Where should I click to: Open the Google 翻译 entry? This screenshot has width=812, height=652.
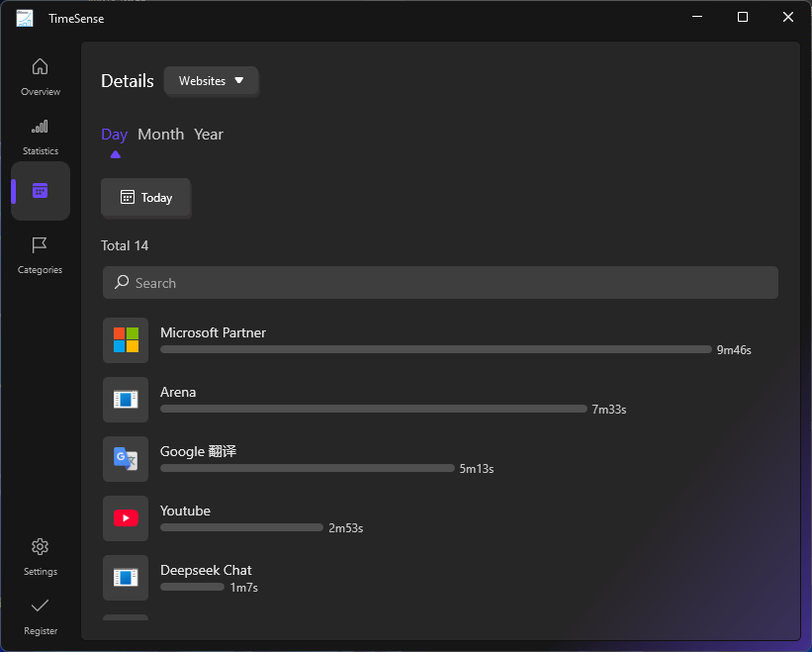click(x=440, y=459)
